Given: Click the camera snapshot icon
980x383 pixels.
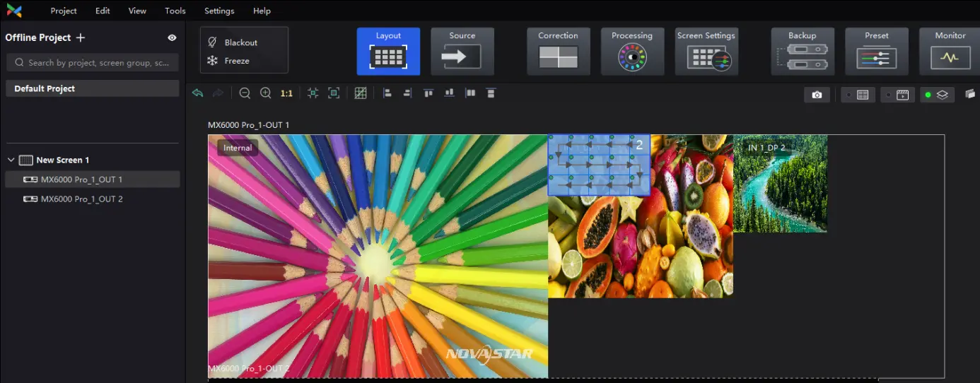Looking at the screenshot, I should click(x=817, y=95).
